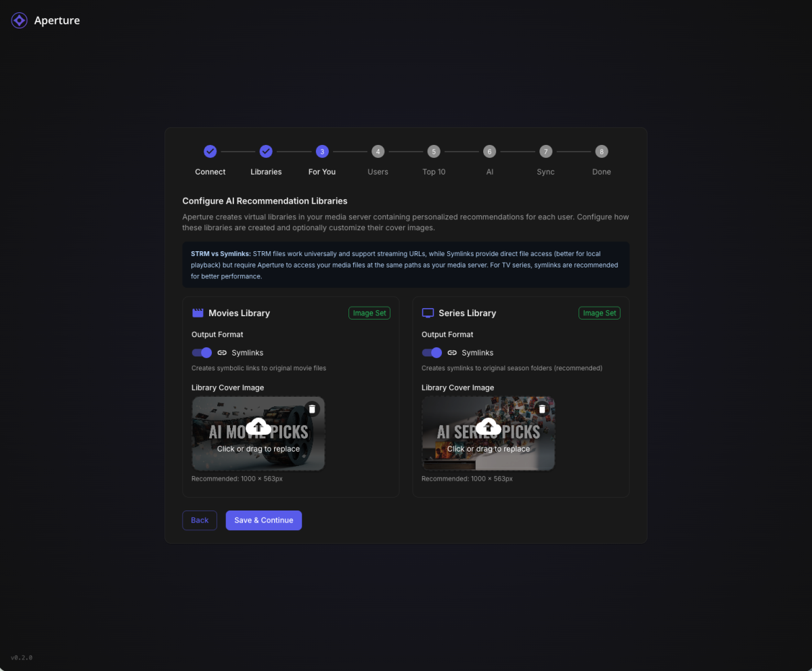The height and width of the screenshot is (671, 812).
Task: Click the Aperture logo icon
Action: 19,20
